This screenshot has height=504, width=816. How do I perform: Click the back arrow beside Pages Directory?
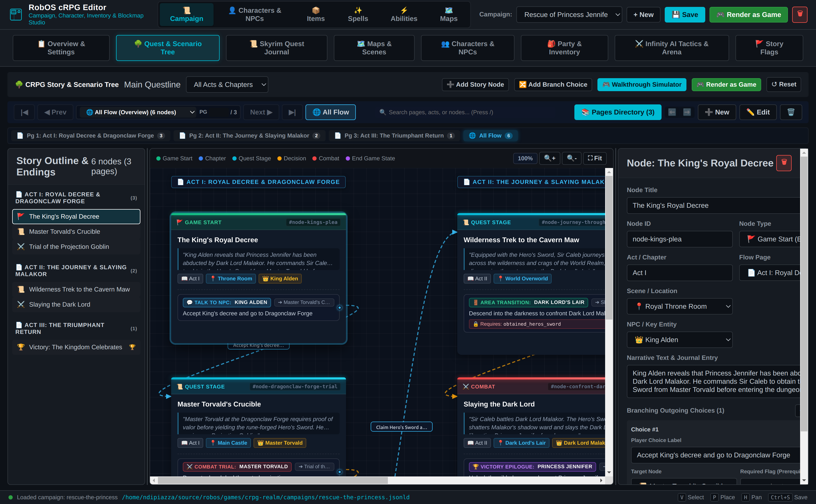coord(672,112)
